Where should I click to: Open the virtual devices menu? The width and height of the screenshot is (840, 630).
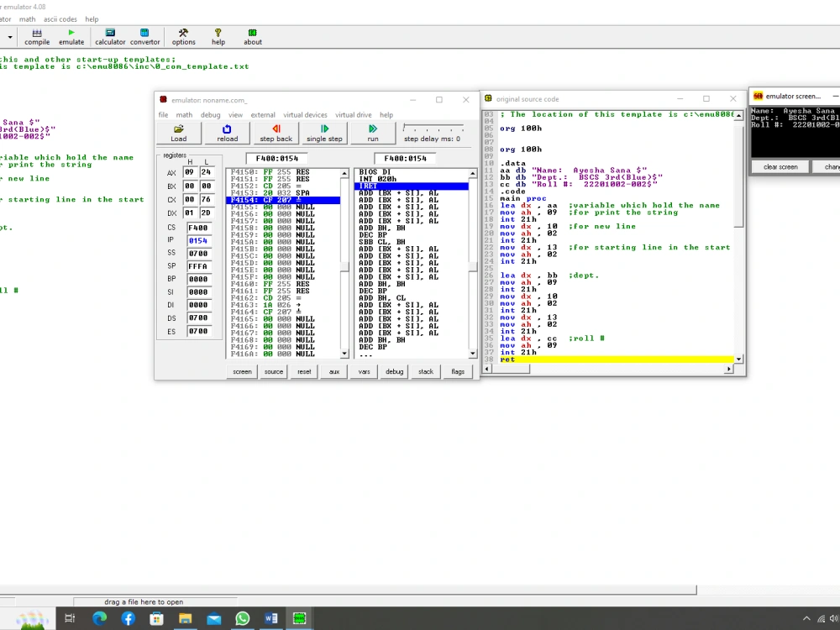pos(305,114)
